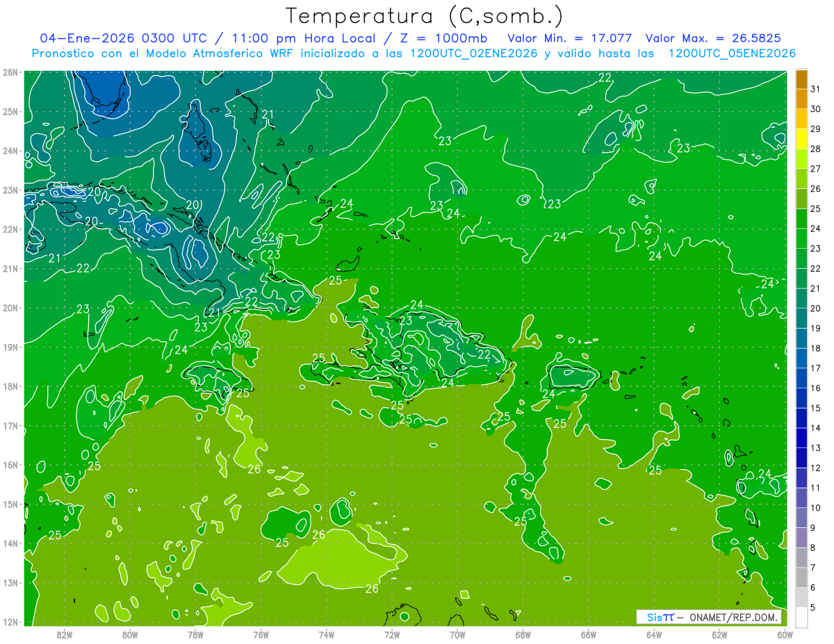
Task: Click the '25N' latitude label
Action: coord(10,112)
